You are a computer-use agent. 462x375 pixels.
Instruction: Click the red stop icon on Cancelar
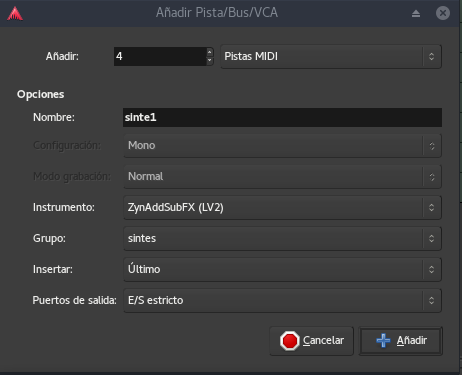[x=290, y=341]
